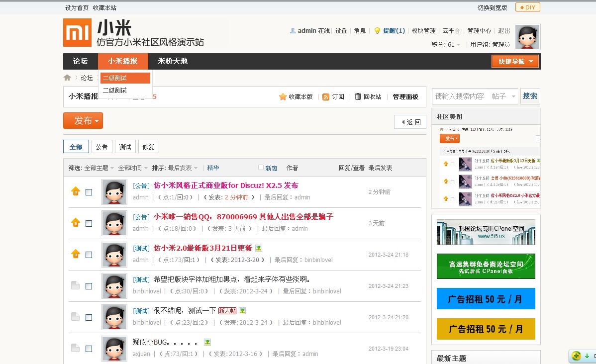This screenshot has width=596, height=364.
Task: Click the Xiaomi MI logo
Action: click(77, 33)
